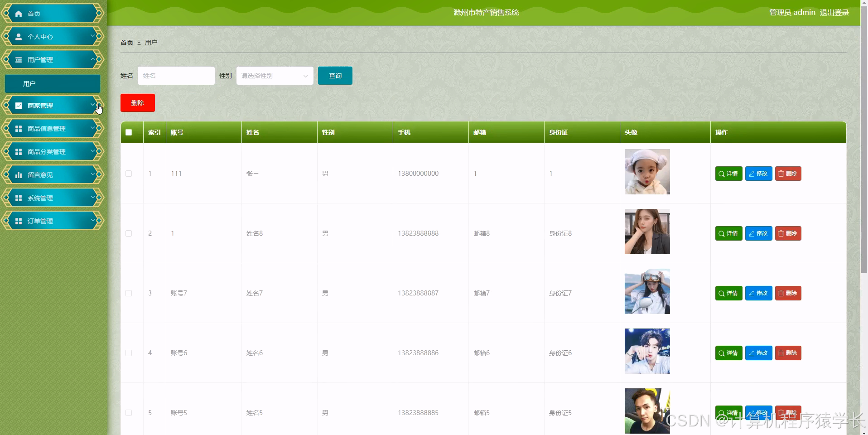Open the 请选择性别 gender dropdown
868x435 pixels.
pyautogui.click(x=275, y=76)
